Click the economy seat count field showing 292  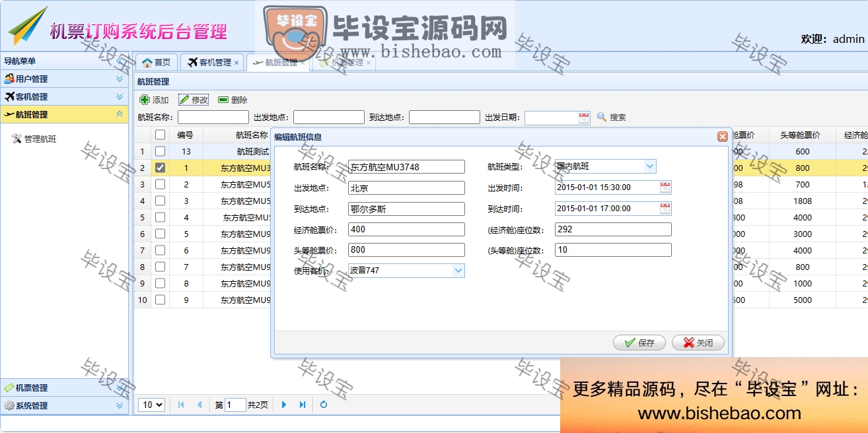click(x=613, y=230)
